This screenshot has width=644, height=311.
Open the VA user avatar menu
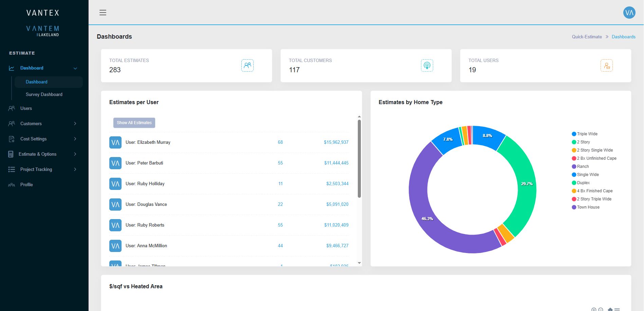(629, 13)
